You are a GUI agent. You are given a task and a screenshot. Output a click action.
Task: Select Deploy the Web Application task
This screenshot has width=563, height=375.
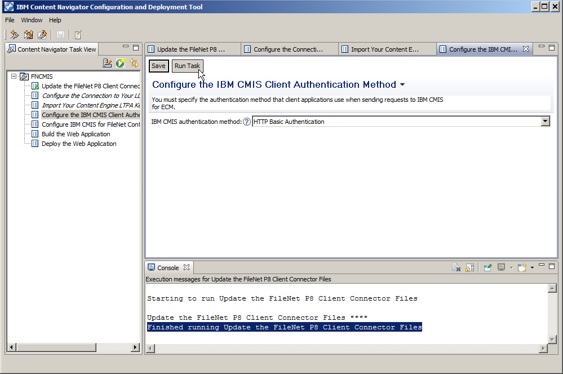79,144
